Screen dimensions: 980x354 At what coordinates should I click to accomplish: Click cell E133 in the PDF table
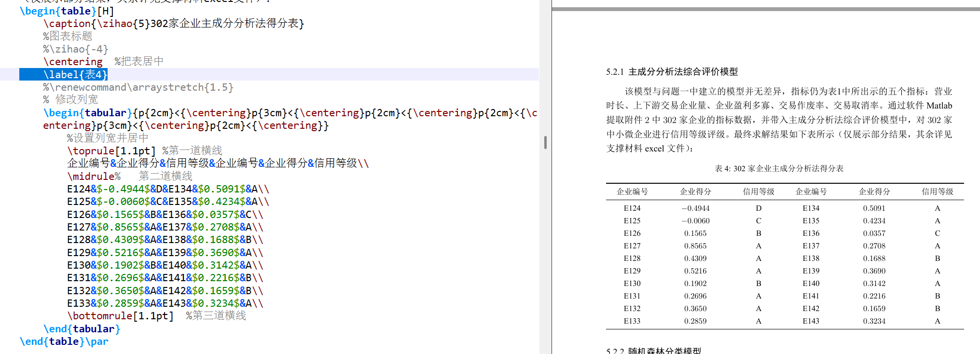tap(632, 321)
